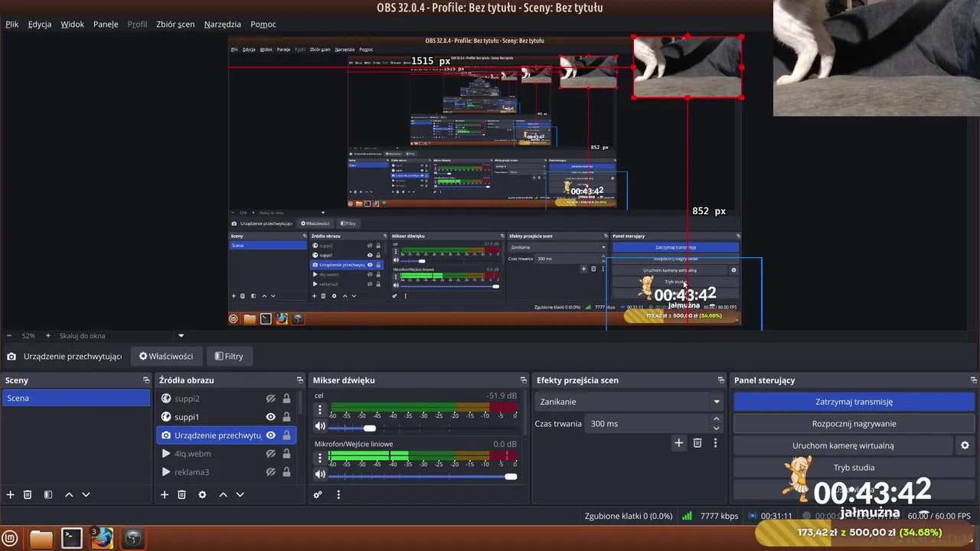
Task: Open file manager folder in taskbar
Action: click(x=41, y=539)
